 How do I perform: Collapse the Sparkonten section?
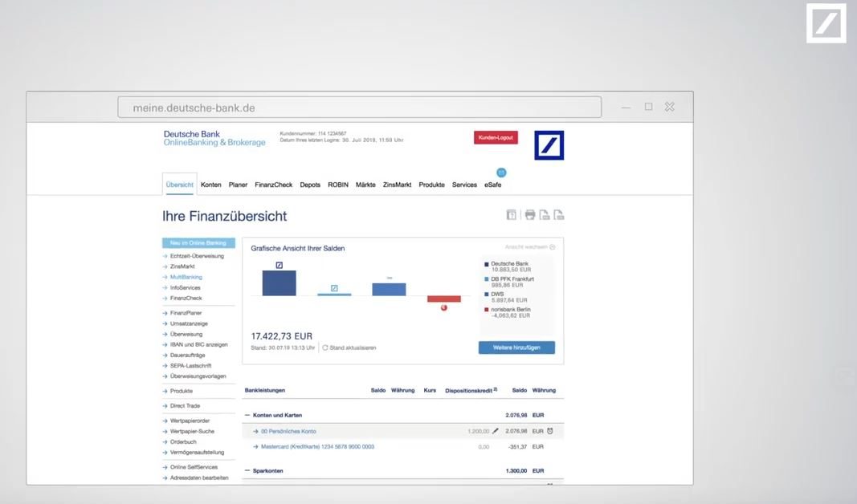[247, 470]
